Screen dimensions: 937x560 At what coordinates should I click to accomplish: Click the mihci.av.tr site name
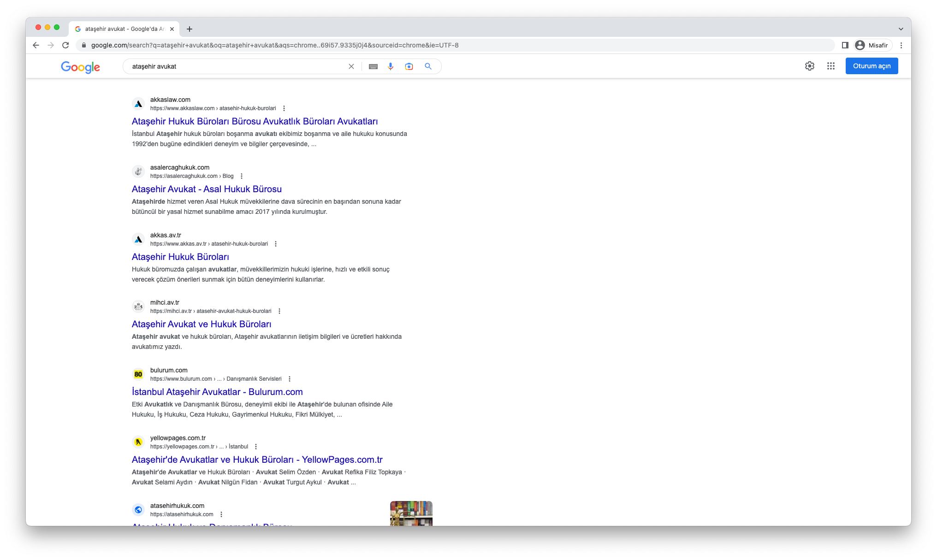tap(165, 302)
